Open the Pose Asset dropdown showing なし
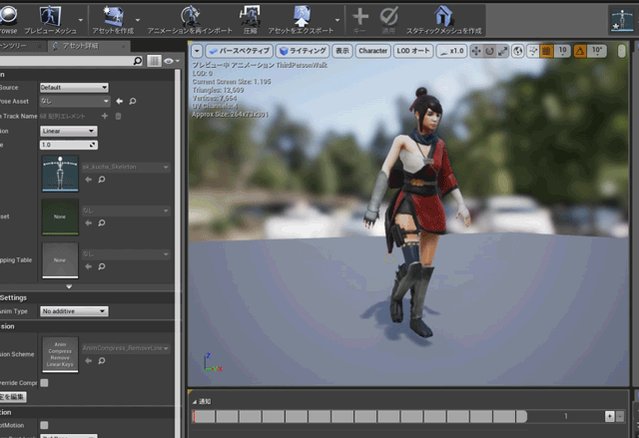Viewport: 639px width, 438px height. 75,101
